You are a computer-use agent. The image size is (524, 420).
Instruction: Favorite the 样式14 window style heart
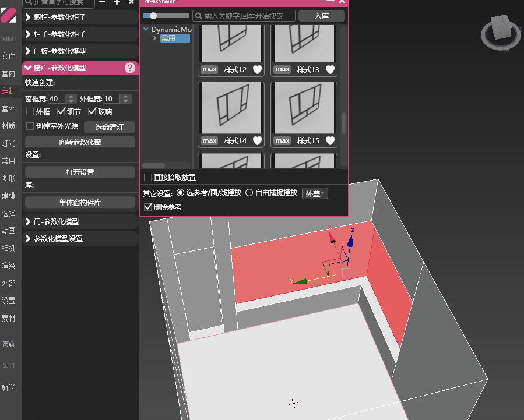(x=257, y=140)
